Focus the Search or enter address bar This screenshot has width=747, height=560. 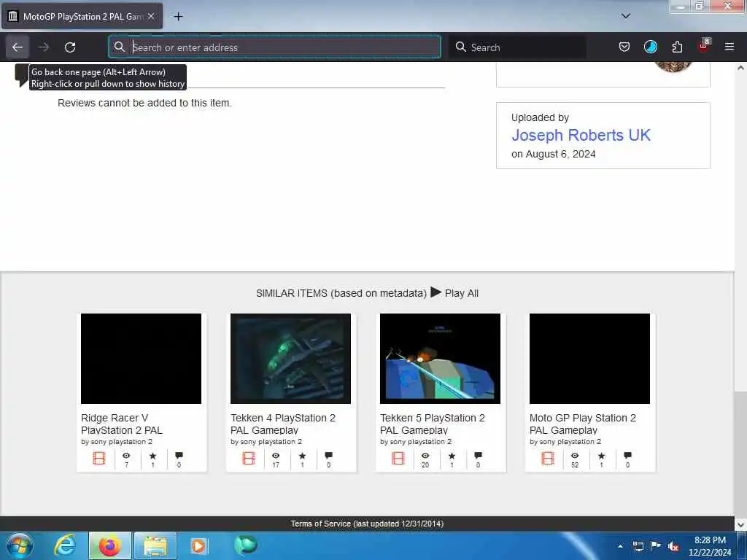(x=275, y=47)
